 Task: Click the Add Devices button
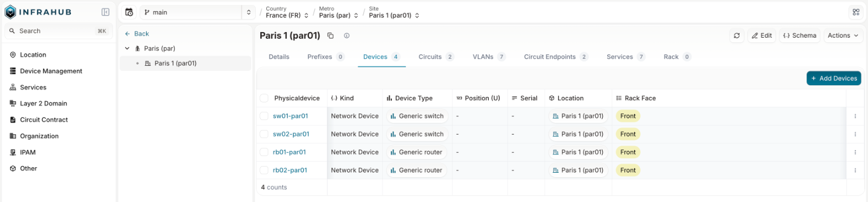[x=834, y=79]
